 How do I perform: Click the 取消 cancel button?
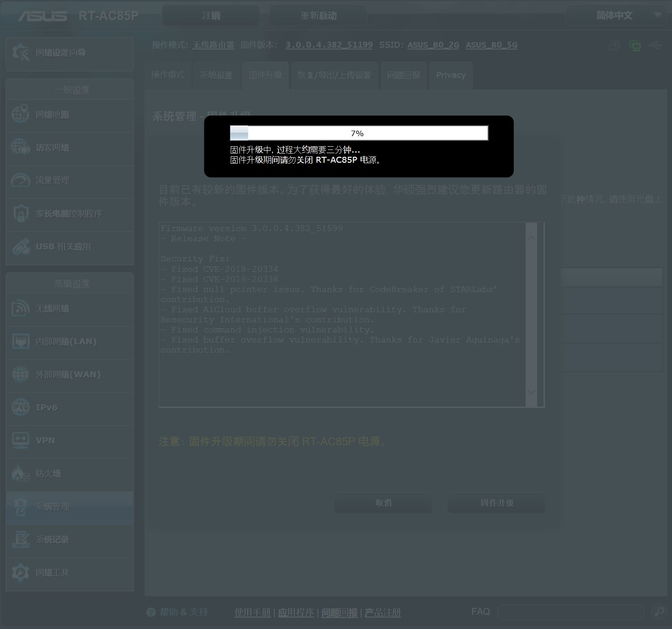coord(383,503)
